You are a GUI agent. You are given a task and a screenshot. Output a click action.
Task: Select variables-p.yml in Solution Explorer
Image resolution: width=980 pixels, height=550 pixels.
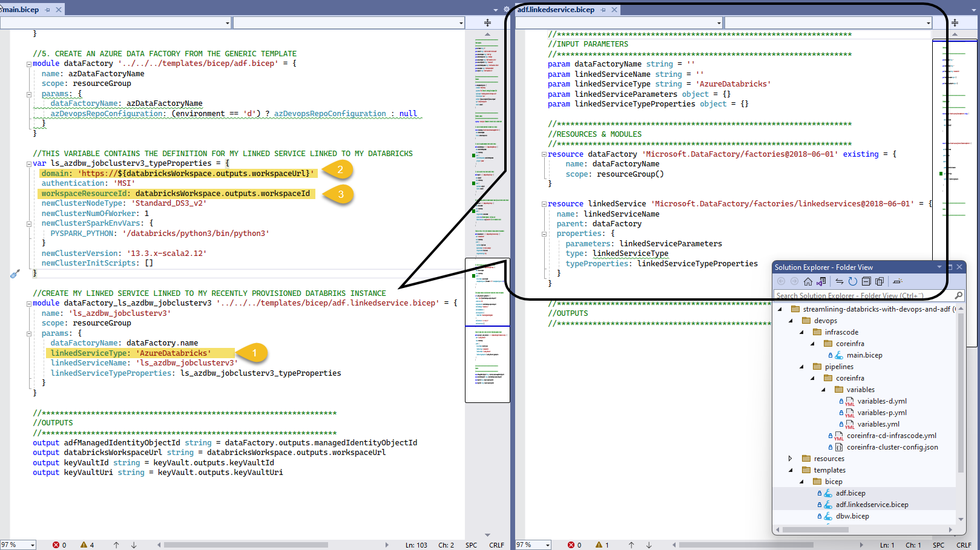[x=881, y=413]
